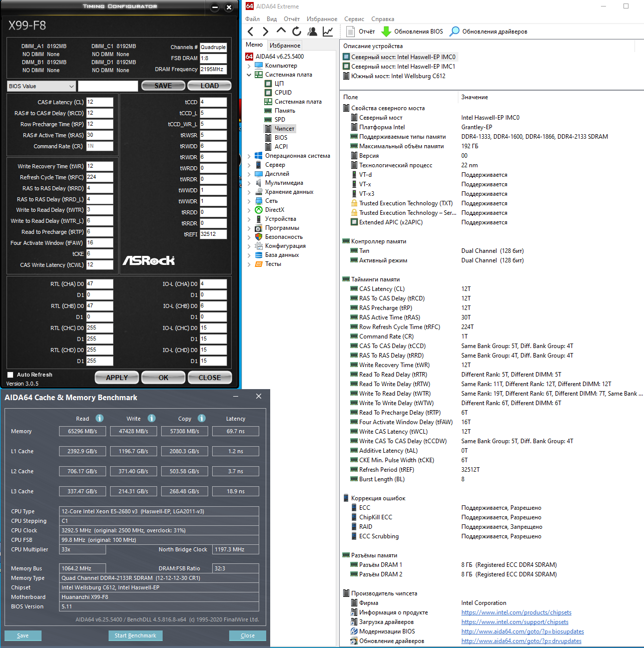
Task: Click the info icon next to Read
Action: click(x=100, y=418)
